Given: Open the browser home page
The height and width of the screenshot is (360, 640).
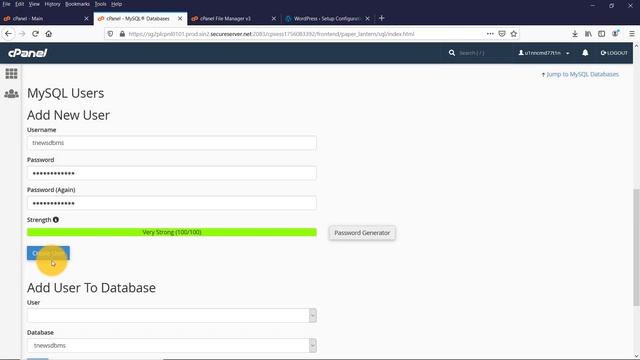Looking at the screenshot, I should click(x=49, y=34).
